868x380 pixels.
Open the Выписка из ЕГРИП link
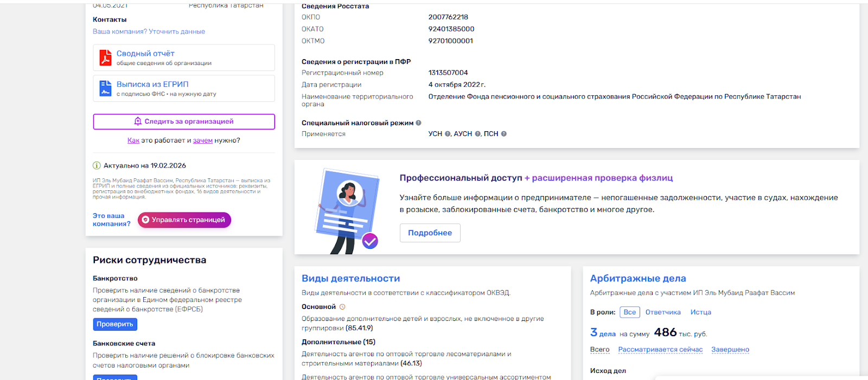point(152,85)
